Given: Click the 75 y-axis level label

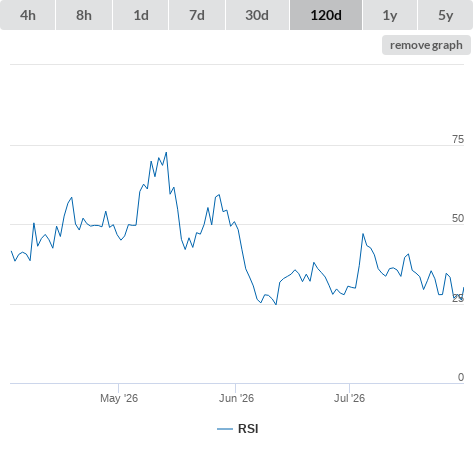Looking at the screenshot, I should [x=458, y=139].
